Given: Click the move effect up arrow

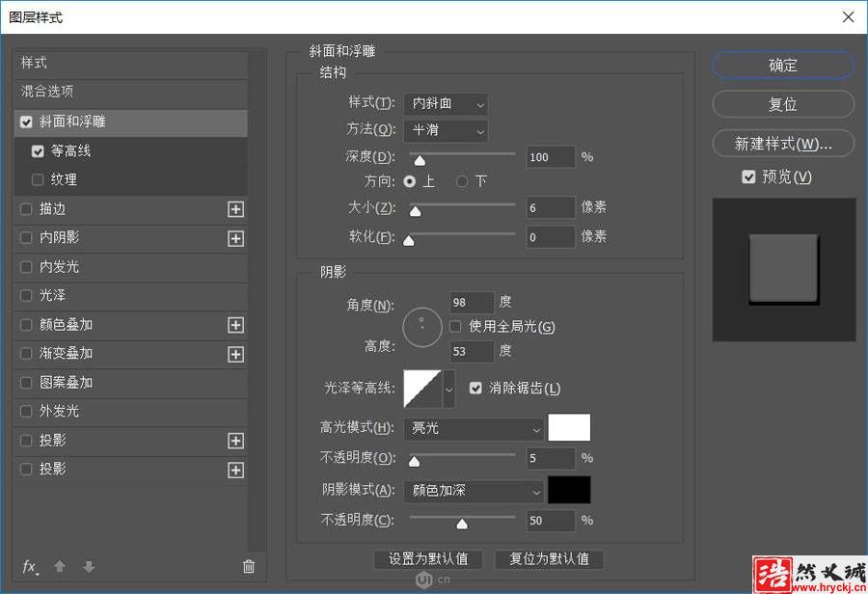Looking at the screenshot, I should tap(60, 566).
